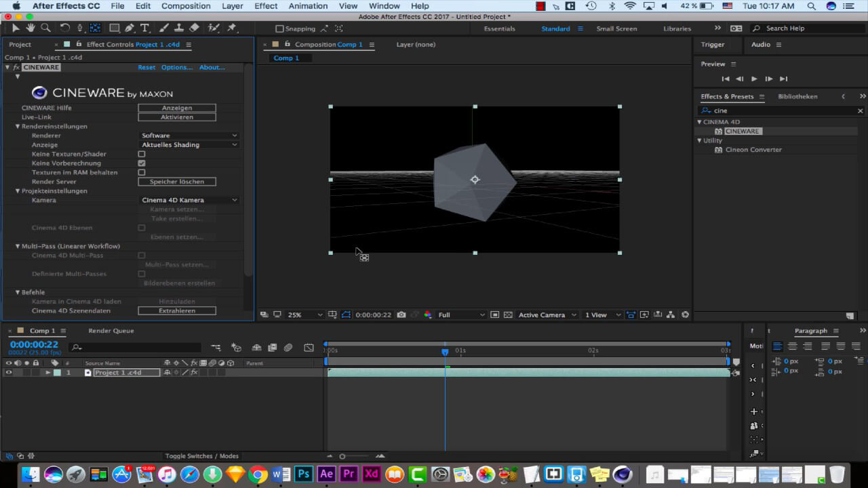Uncheck Keine Vorberechnung checkbox

tap(142, 163)
